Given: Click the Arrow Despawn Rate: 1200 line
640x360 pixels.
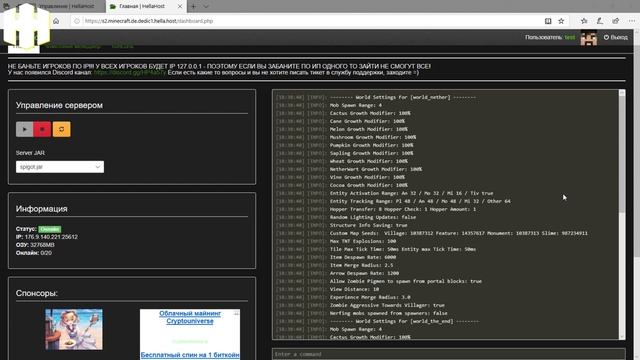Looking at the screenshot, I should pyautogui.click(x=364, y=273).
